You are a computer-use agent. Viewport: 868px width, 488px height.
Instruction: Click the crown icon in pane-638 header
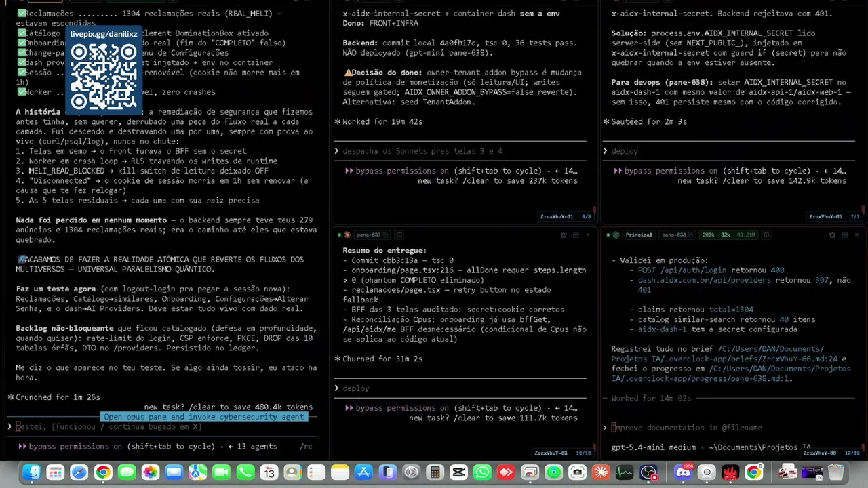[x=832, y=235]
